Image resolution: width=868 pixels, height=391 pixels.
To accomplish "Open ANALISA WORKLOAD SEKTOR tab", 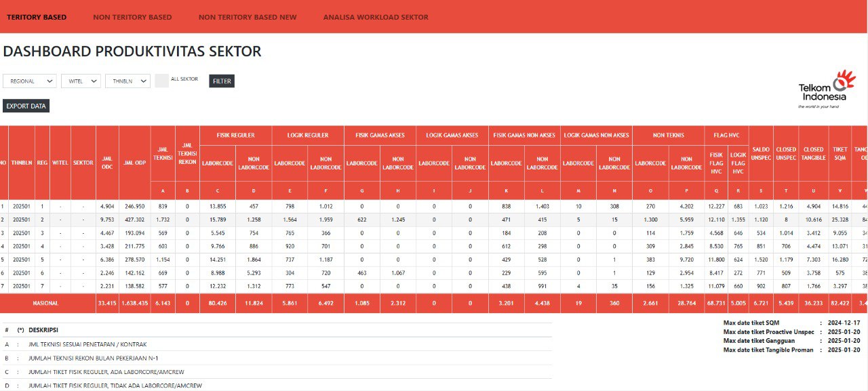I will pyautogui.click(x=376, y=17).
